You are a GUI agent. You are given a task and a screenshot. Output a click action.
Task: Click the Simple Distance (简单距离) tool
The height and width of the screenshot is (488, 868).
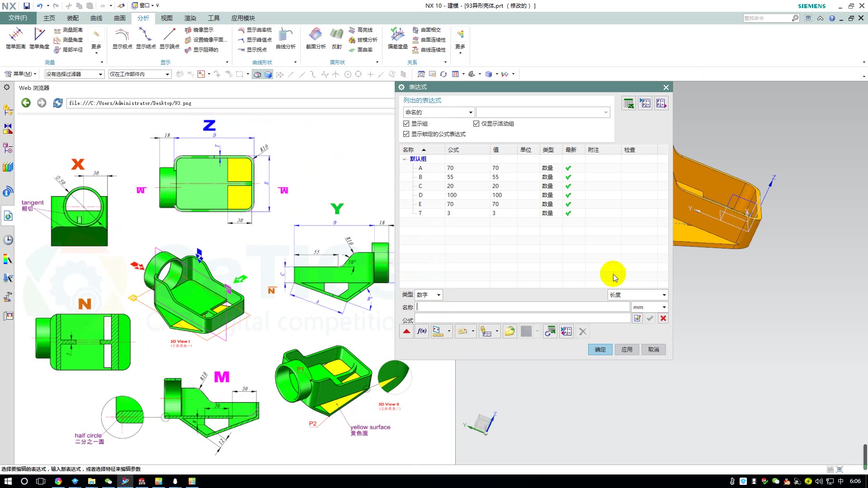[x=15, y=37]
